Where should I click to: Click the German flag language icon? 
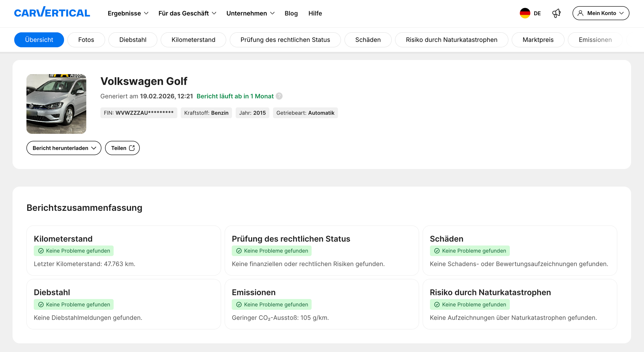[525, 13]
